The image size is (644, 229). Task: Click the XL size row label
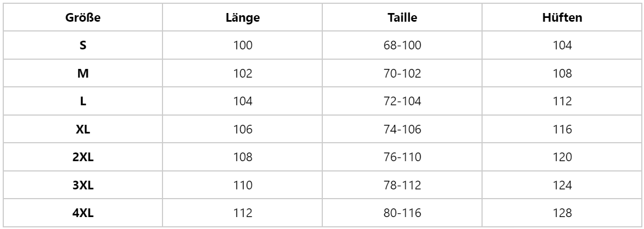83,130
